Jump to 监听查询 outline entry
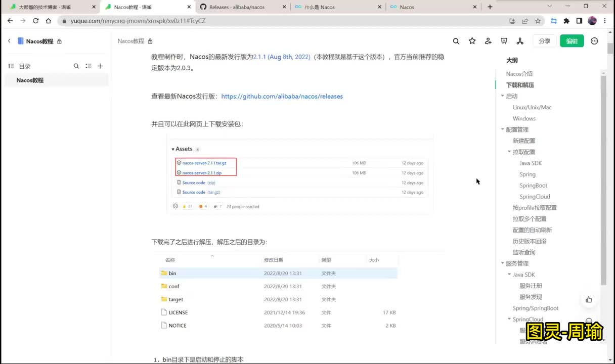 tap(524, 252)
